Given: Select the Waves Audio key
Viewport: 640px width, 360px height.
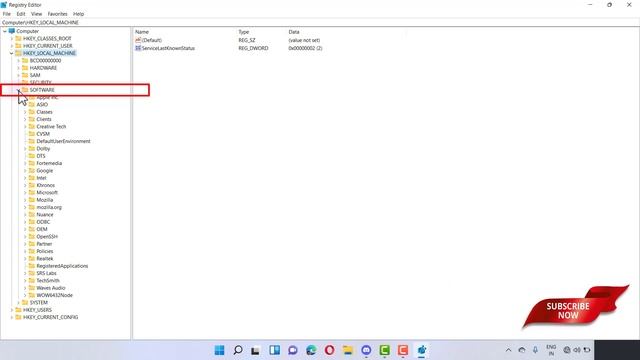Looking at the screenshot, I should (x=51, y=288).
